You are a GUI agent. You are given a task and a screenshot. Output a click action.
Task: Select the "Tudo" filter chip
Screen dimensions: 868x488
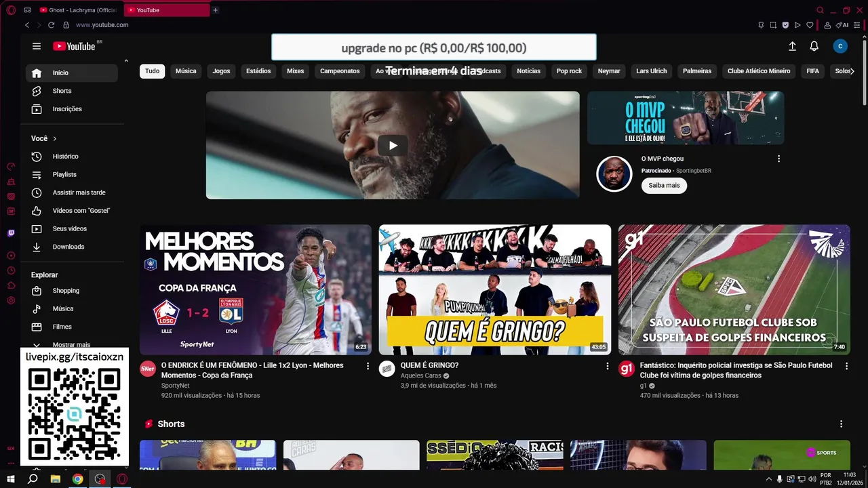tap(153, 71)
